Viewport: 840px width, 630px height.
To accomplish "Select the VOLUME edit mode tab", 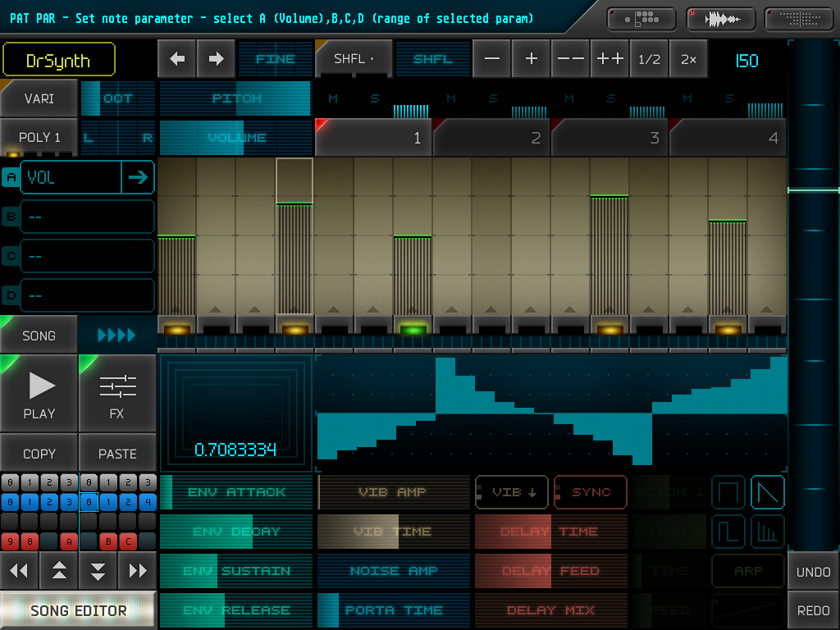I will tap(236, 138).
